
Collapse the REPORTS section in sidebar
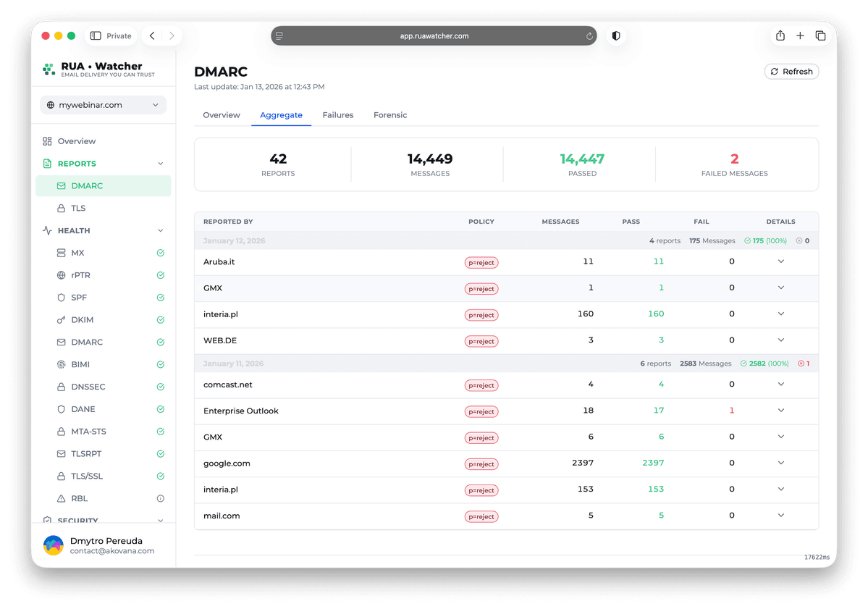pos(161,163)
